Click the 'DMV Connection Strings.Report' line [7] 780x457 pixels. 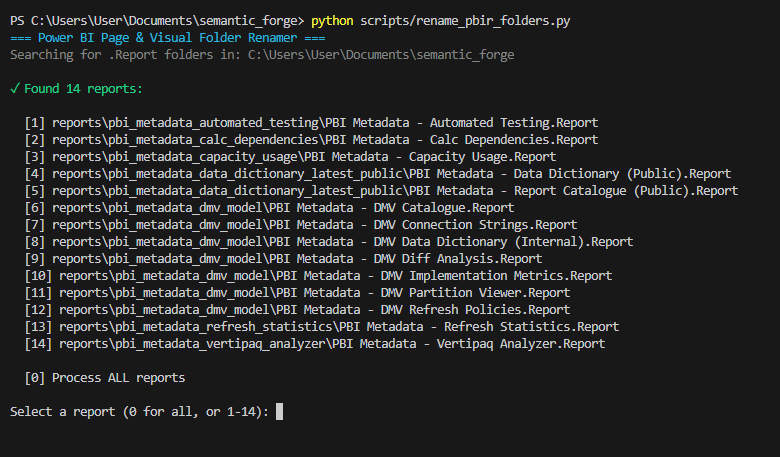301,225
